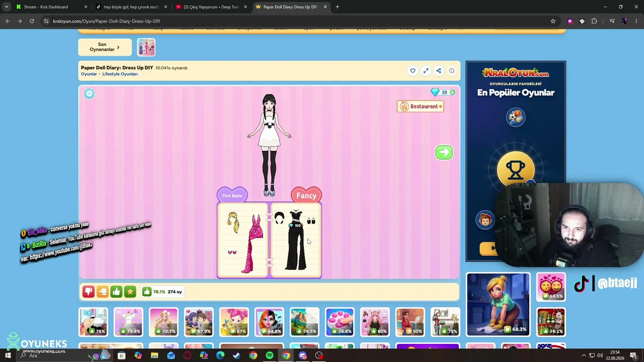Switch to the Çıkış Yapıyorum YouTube tab

click(211, 7)
